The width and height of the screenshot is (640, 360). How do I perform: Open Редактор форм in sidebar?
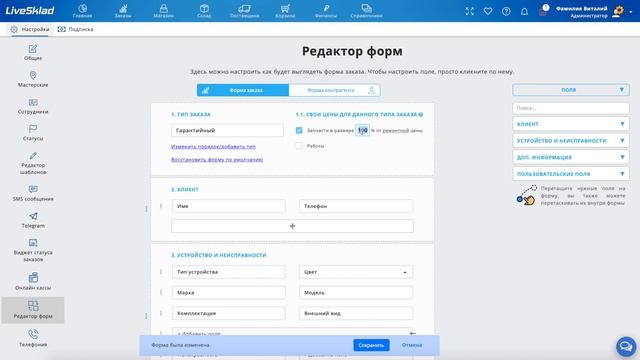pos(33,310)
